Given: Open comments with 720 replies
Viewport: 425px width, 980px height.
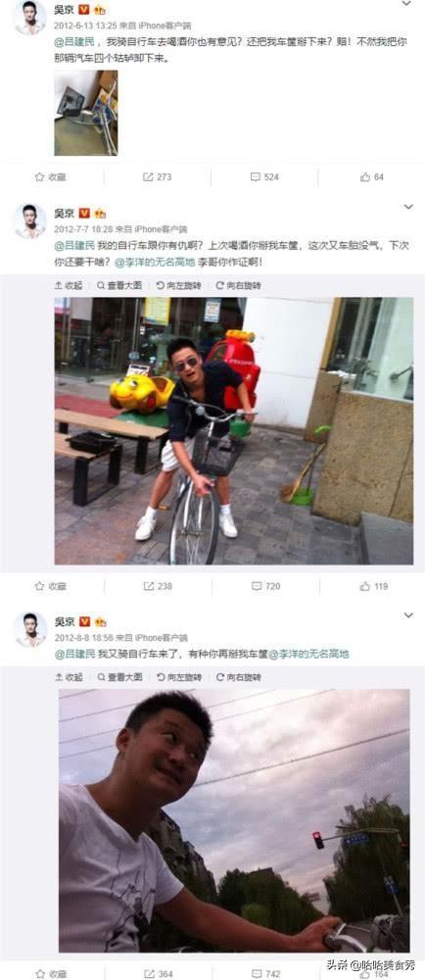Looking at the screenshot, I should [x=265, y=586].
